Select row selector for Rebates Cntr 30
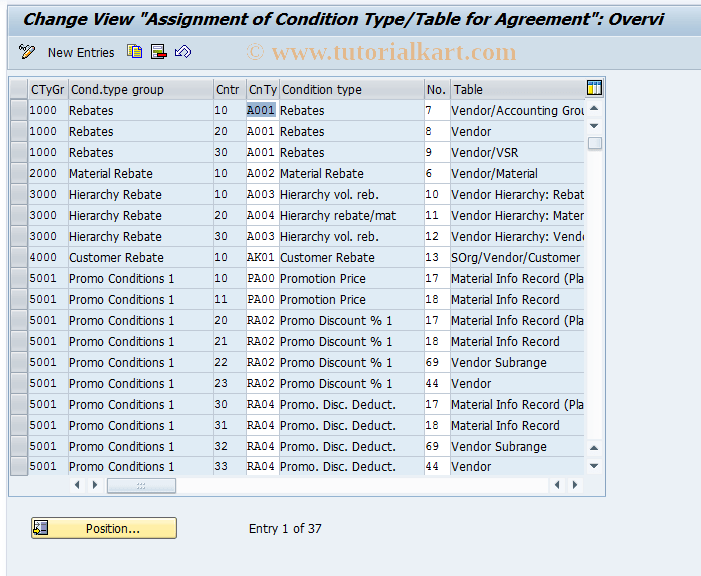Viewport: 701px width, 576px height. coord(19,152)
